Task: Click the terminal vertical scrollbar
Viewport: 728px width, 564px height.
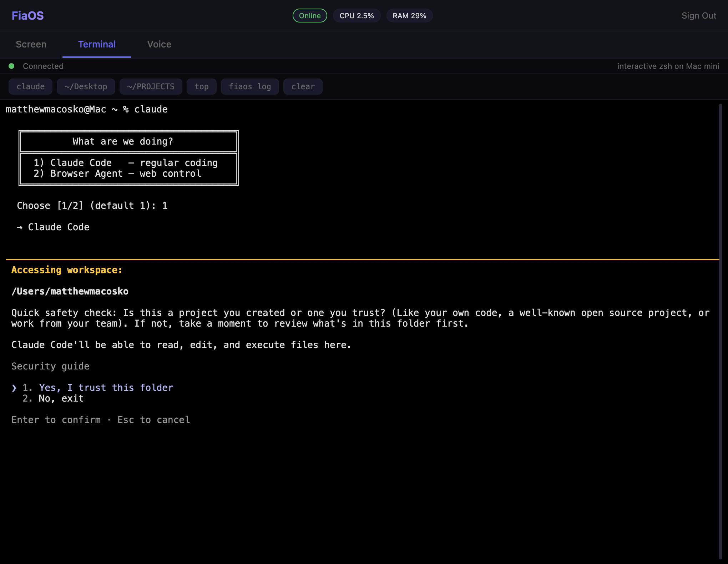Action: pos(721,332)
